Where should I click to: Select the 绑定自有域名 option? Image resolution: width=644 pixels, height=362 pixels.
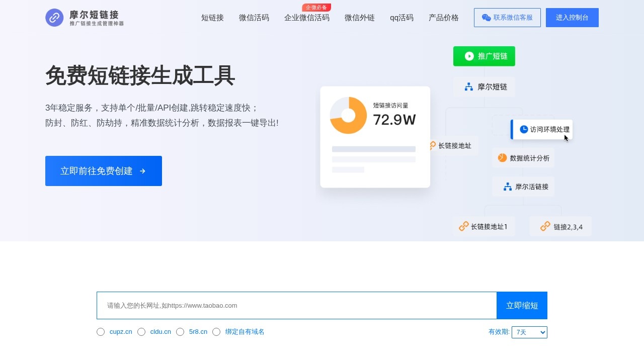click(216, 332)
